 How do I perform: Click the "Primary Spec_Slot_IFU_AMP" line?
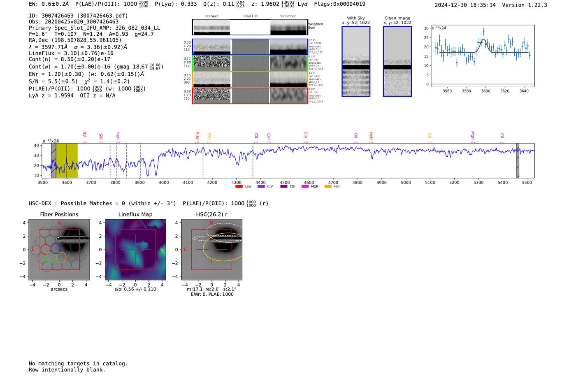point(95,28)
